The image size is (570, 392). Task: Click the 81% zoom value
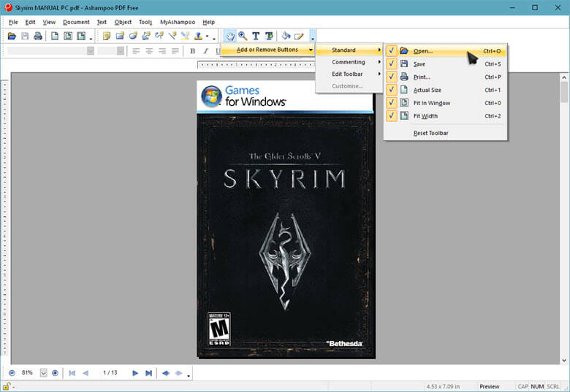27,373
